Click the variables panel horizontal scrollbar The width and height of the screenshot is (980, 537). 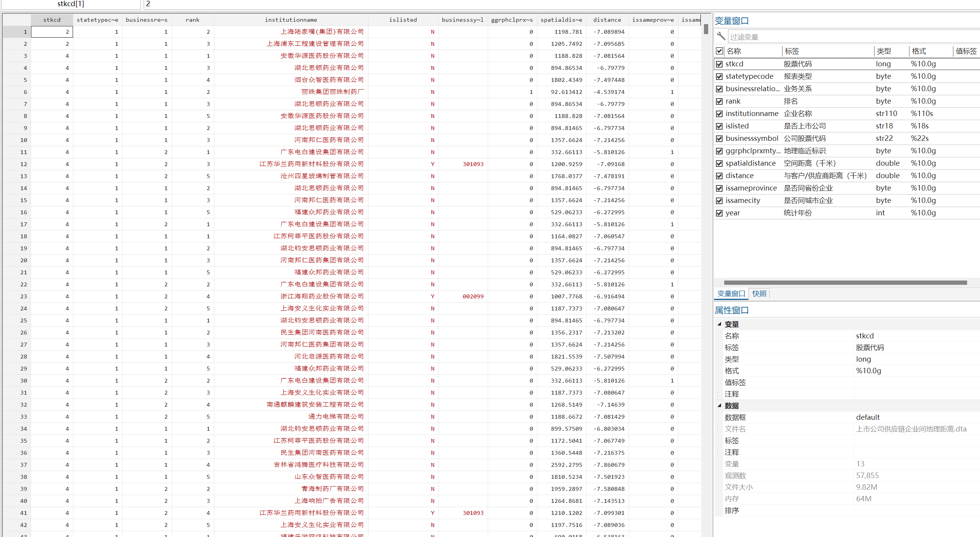pos(845,282)
